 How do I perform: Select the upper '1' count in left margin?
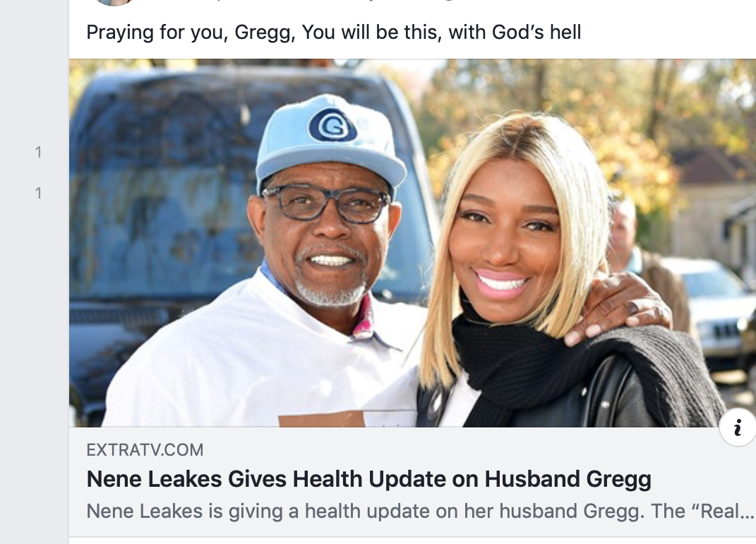click(x=39, y=153)
